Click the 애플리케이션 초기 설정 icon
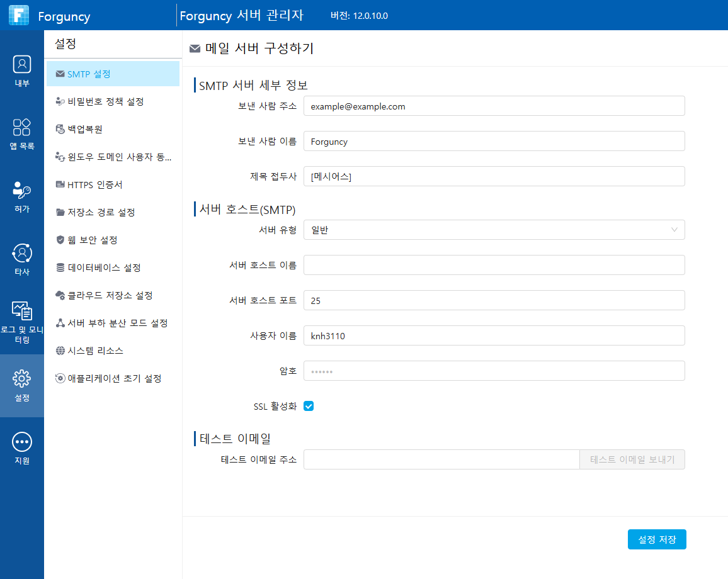This screenshot has height=579, width=728. coord(60,378)
